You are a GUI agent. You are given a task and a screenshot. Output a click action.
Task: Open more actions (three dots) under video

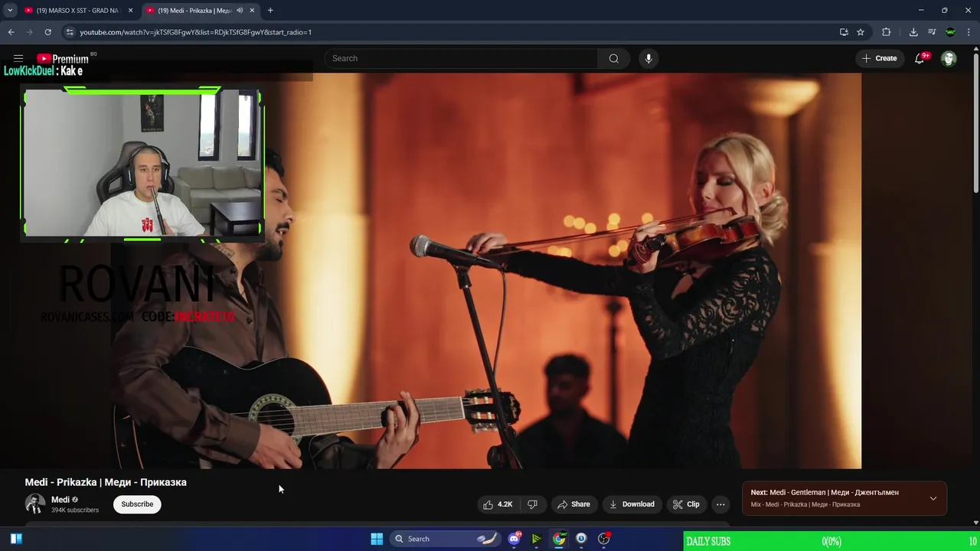coord(720,504)
